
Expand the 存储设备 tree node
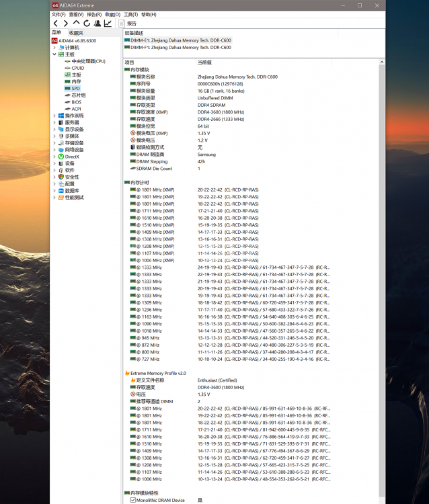click(x=54, y=143)
